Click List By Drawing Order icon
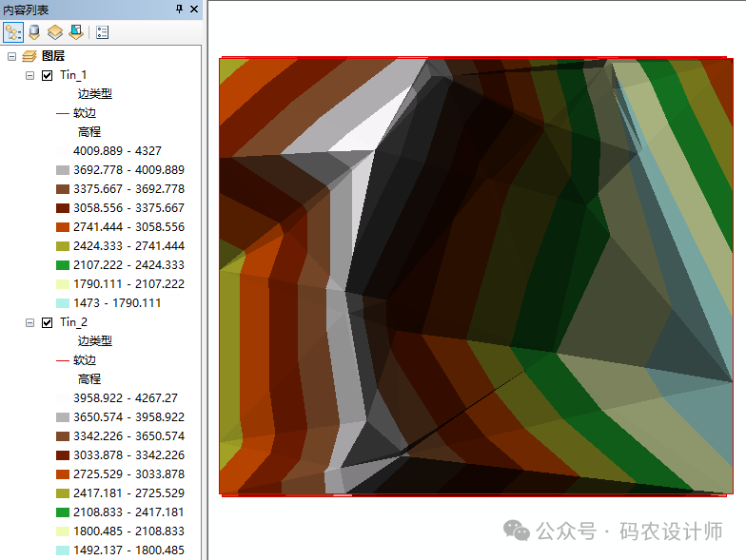Viewport: 746px width, 560px height. click(13, 31)
